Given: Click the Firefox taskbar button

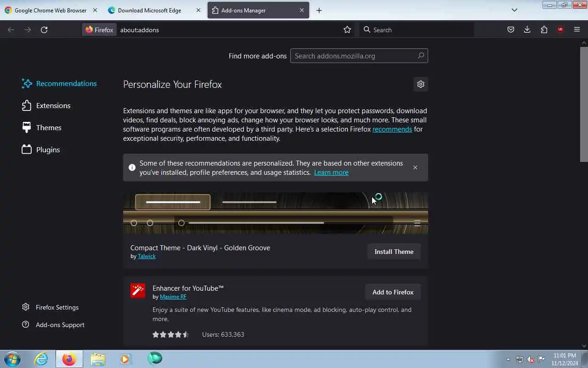Looking at the screenshot, I should (x=69, y=359).
